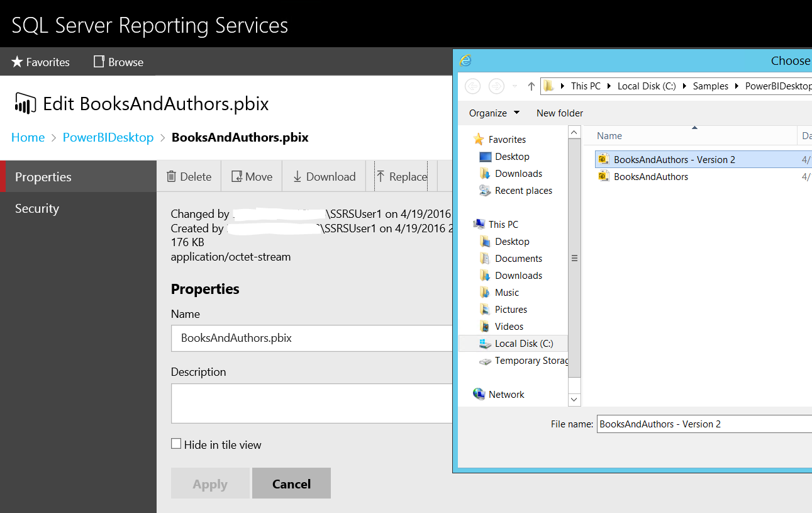
Task: Go up one folder level
Action: tap(531, 86)
